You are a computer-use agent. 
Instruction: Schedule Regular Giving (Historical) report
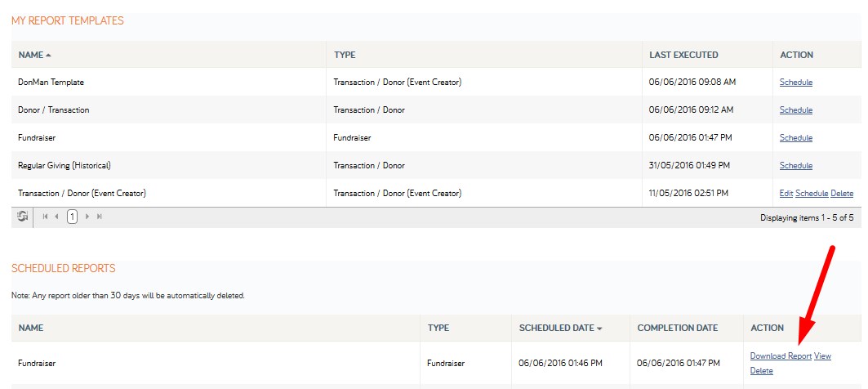(796, 166)
